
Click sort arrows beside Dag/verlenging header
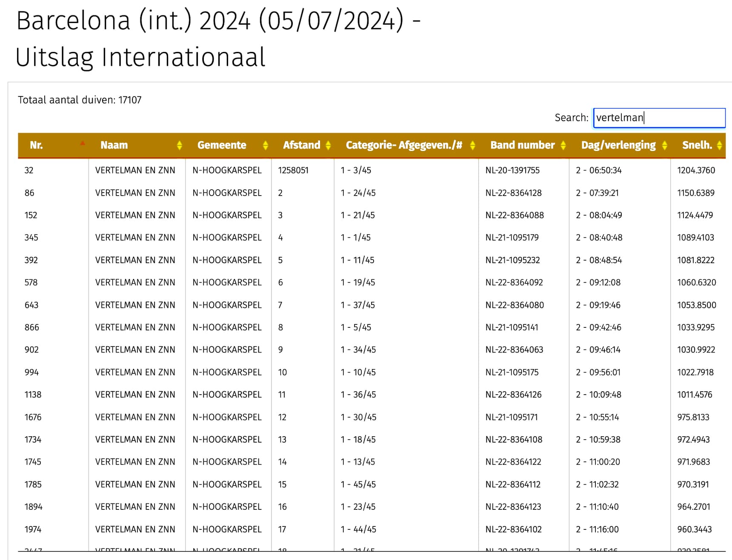point(664,145)
